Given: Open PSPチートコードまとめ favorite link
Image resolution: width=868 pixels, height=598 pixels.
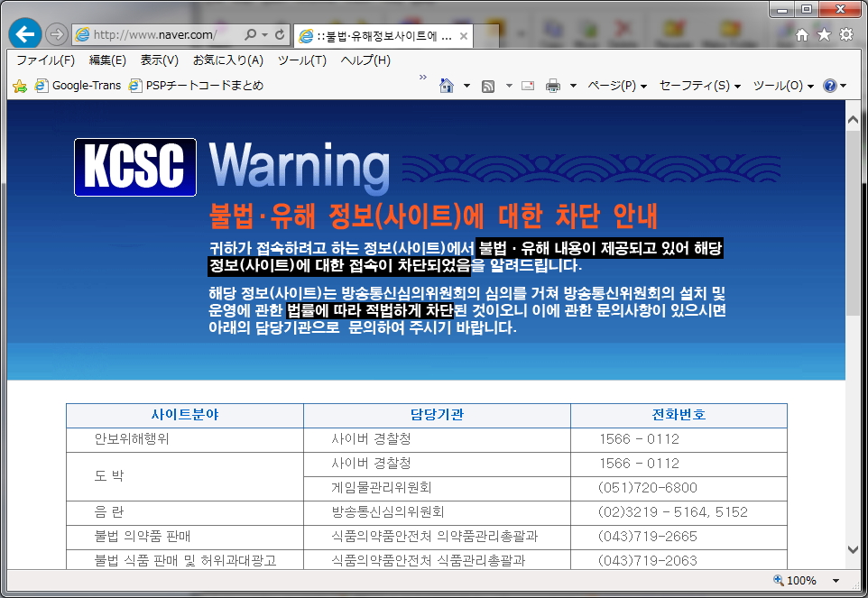Looking at the screenshot, I should pyautogui.click(x=197, y=85).
